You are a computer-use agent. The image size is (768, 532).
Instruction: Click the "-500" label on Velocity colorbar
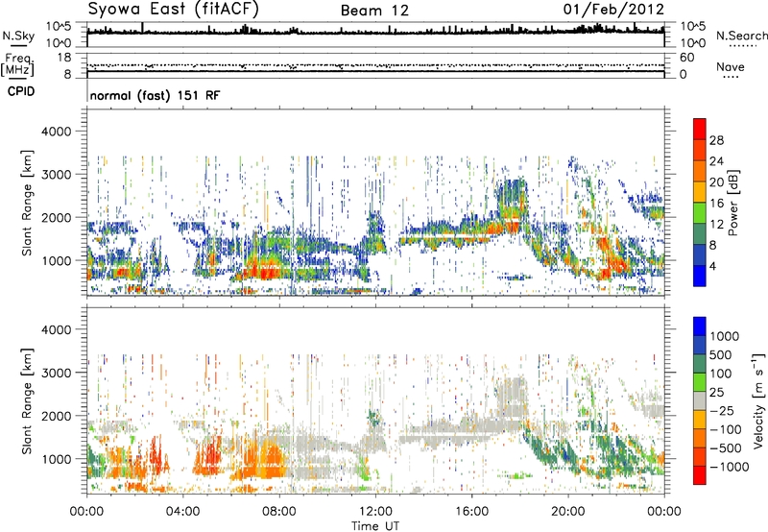tap(725, 447)
